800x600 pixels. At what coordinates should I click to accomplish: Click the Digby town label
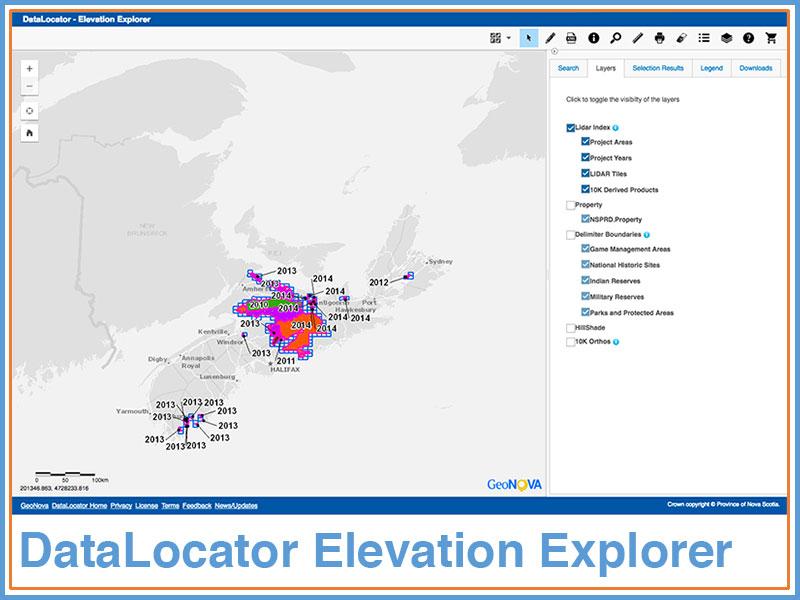[158, 359]
